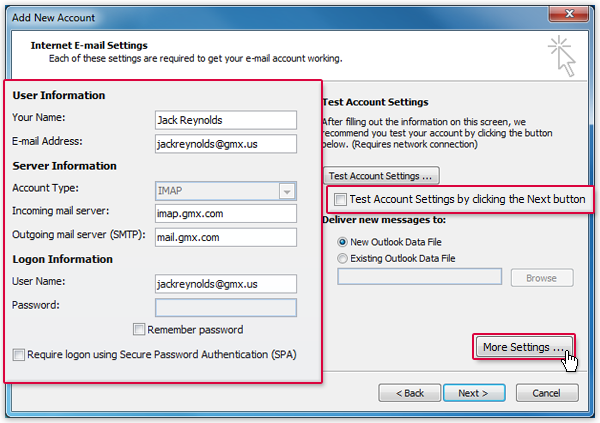Open More Settings
The height and width of the screenshot is (423, 600).
pos(522,347)
